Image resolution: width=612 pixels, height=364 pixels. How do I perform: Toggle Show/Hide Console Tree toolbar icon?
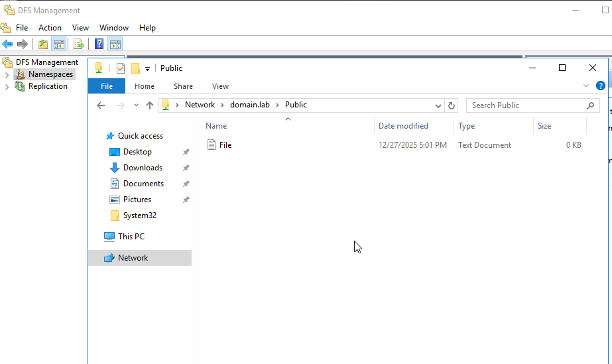[x=58, y=44]
